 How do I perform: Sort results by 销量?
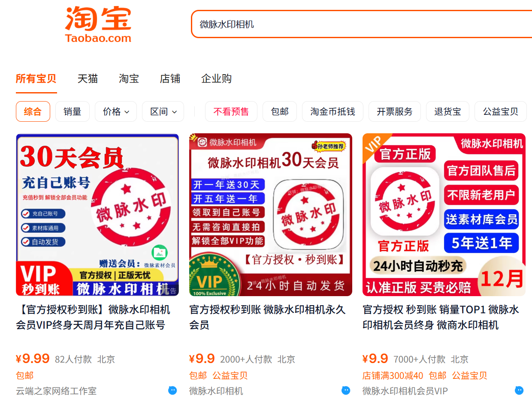pos(73,111)
